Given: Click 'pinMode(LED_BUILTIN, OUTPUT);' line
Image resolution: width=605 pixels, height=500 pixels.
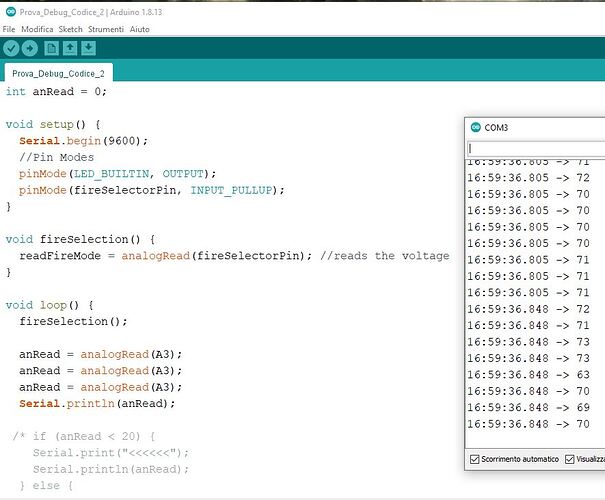Looking at the screenshot, I should click(x=117, y=174).
